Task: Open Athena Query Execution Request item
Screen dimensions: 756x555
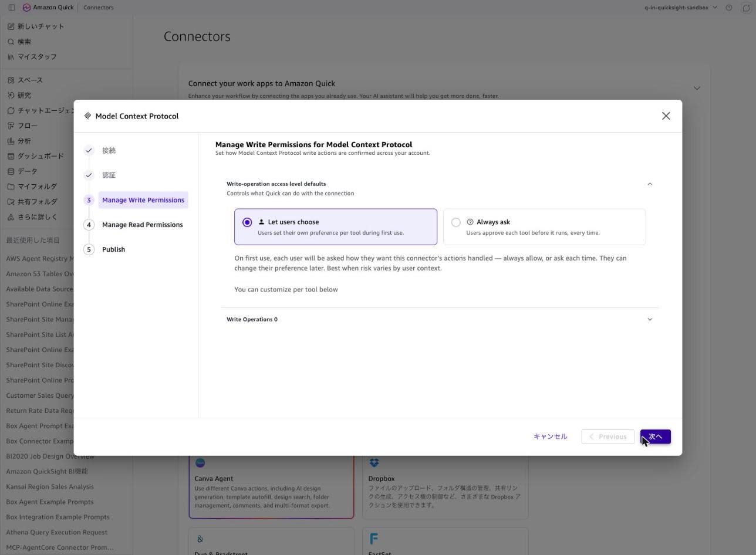Action: pyautogui.click(x=56, y=533)
